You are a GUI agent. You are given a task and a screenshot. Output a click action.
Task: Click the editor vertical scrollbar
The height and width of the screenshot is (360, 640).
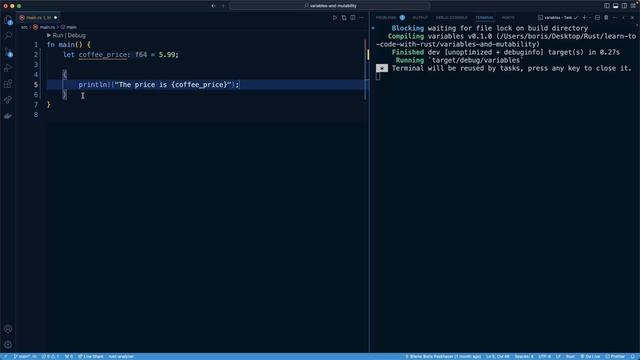(365, 69)
